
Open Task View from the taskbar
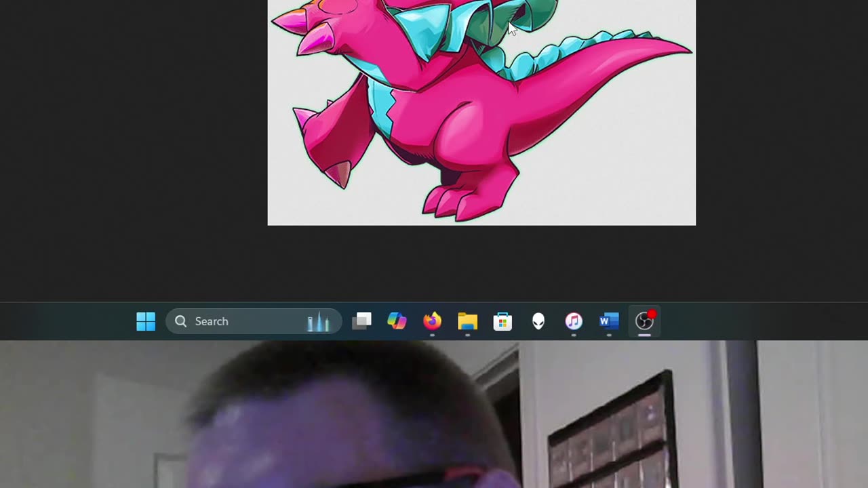[361, 321]
